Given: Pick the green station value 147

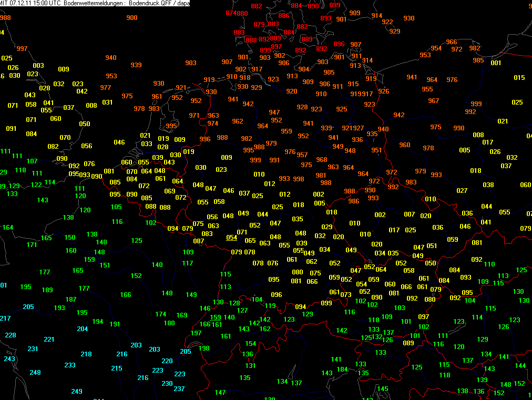Looking at the screenshot, I should (x=220, y=393).
